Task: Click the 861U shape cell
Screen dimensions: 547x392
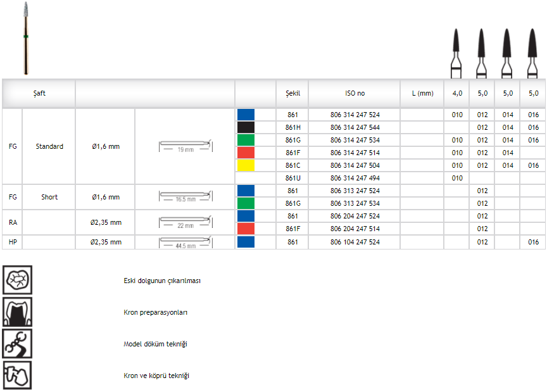Action: 292,178
